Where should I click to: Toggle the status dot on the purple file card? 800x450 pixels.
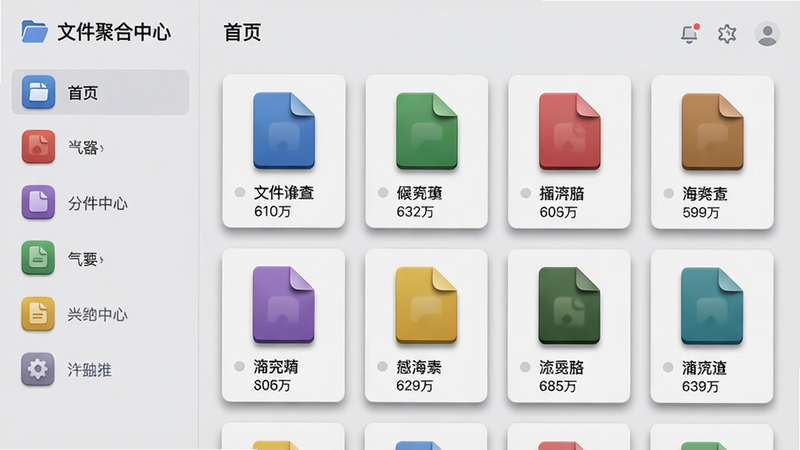pyautogui.click(x=239, y=366)
